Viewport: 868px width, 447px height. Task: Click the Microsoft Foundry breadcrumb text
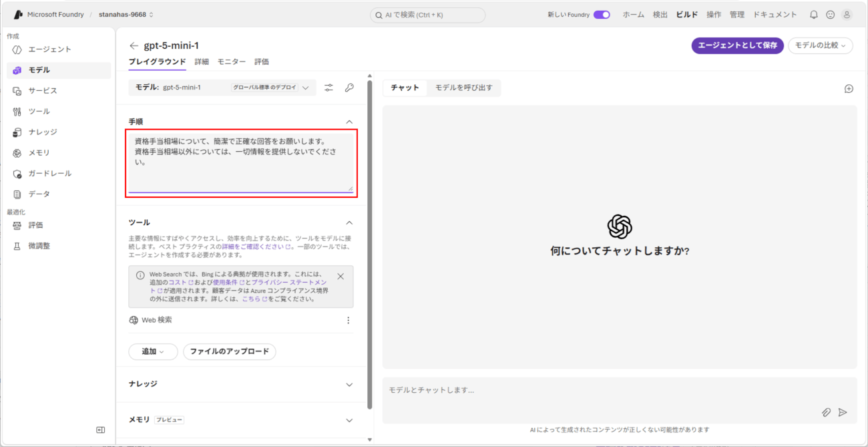point(55,15)
